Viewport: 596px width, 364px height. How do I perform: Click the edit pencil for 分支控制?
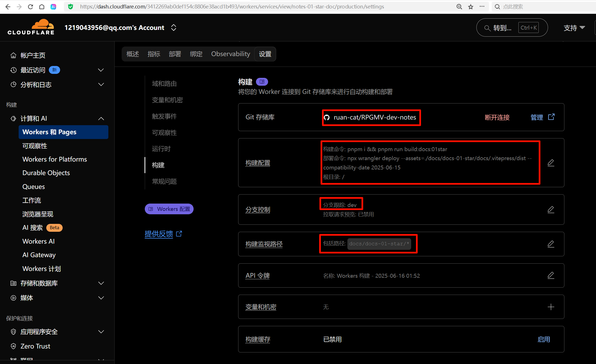click(551, 209)
